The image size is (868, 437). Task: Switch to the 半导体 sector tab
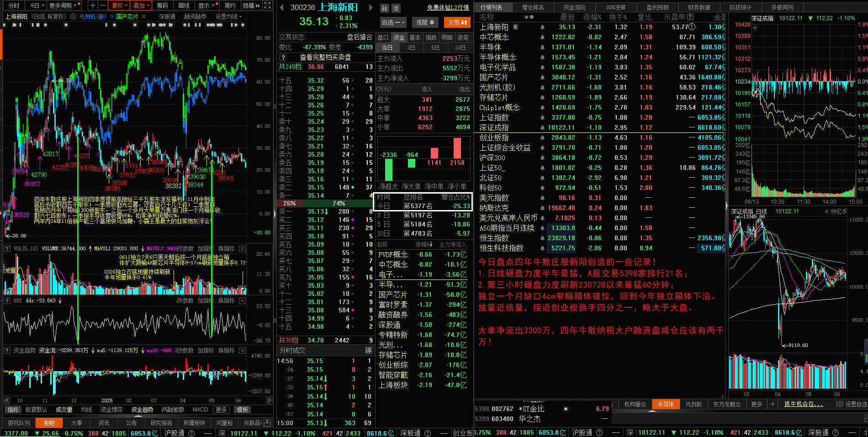666,404
